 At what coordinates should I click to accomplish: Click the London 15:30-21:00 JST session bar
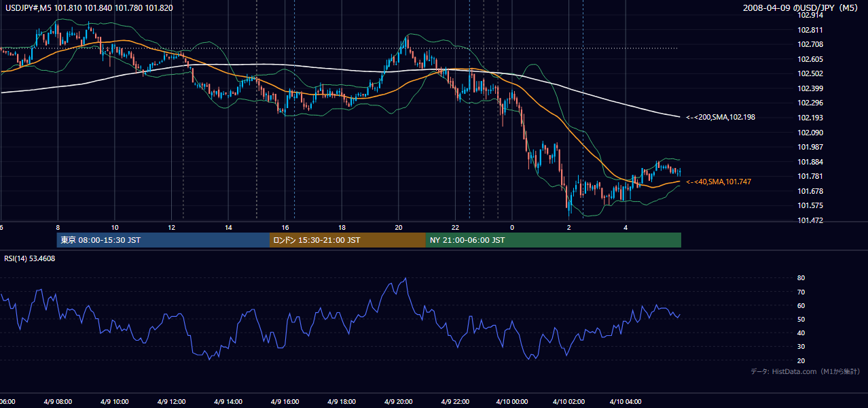[348, 240]
